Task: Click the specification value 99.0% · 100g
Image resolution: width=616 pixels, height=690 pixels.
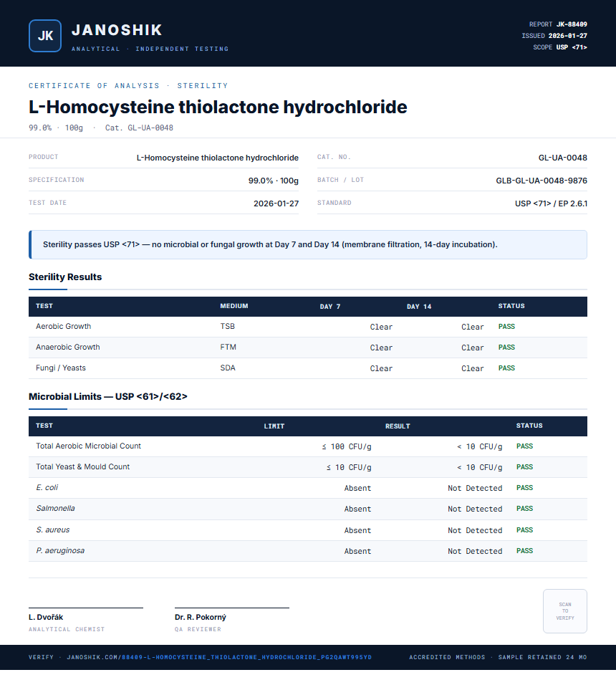Action: tap(273, 181)
